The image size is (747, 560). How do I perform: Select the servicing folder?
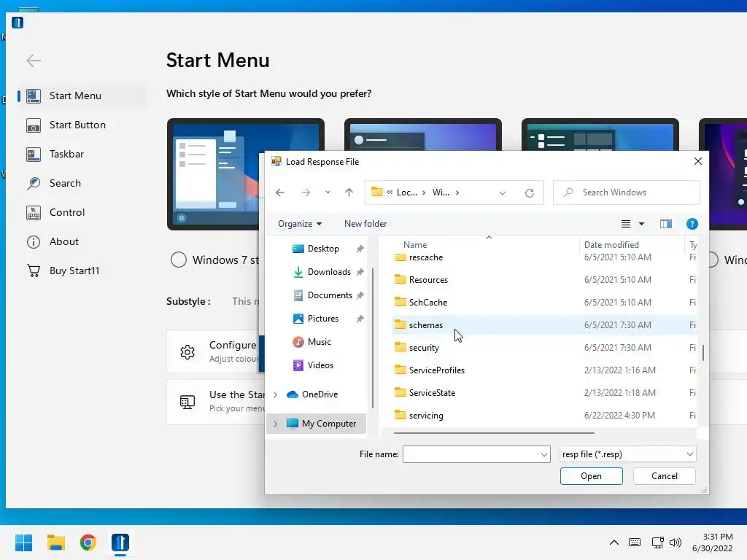point(543,415)
